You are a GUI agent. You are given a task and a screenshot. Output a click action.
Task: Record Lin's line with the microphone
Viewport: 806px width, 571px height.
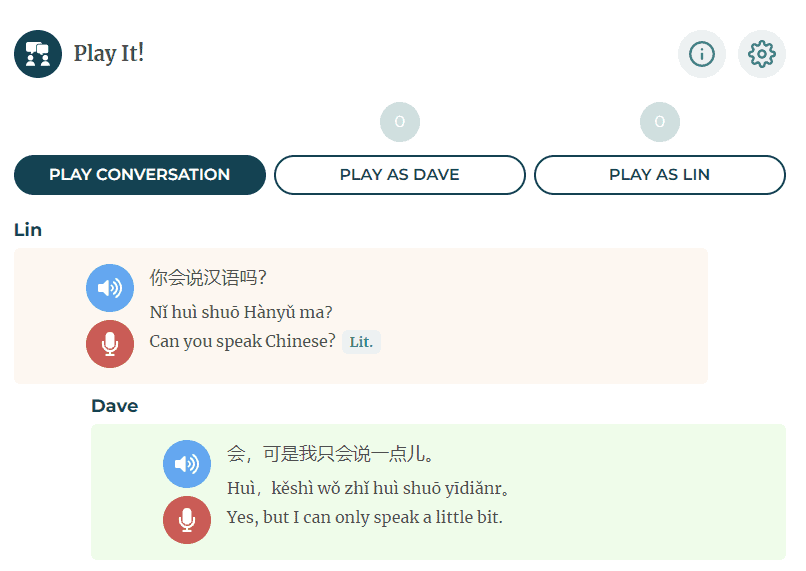110,344
